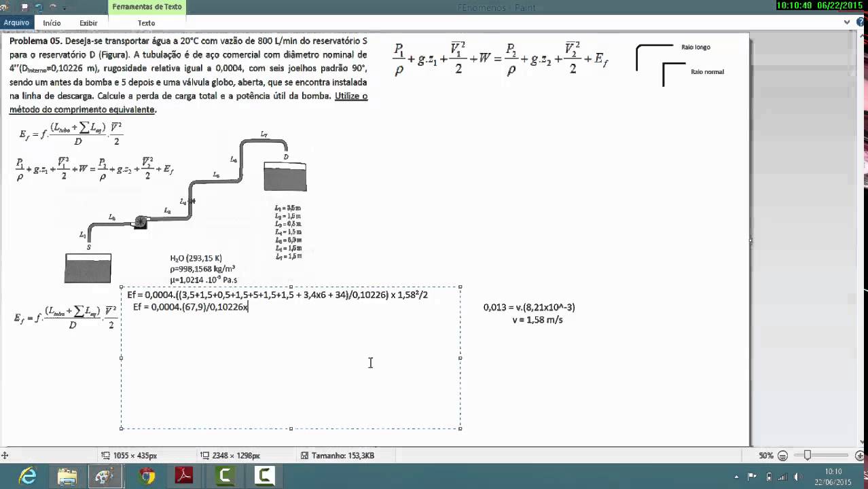Open the quick access toolbar customize arrow
The height and width of the screenshot is (489, 868).
tap(65, 8)
